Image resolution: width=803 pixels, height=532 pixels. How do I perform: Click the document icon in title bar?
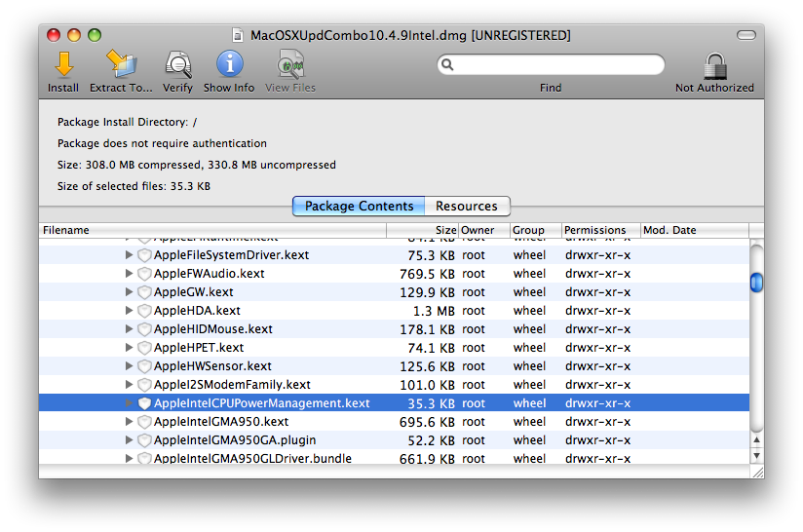click(x=238, y=35)
